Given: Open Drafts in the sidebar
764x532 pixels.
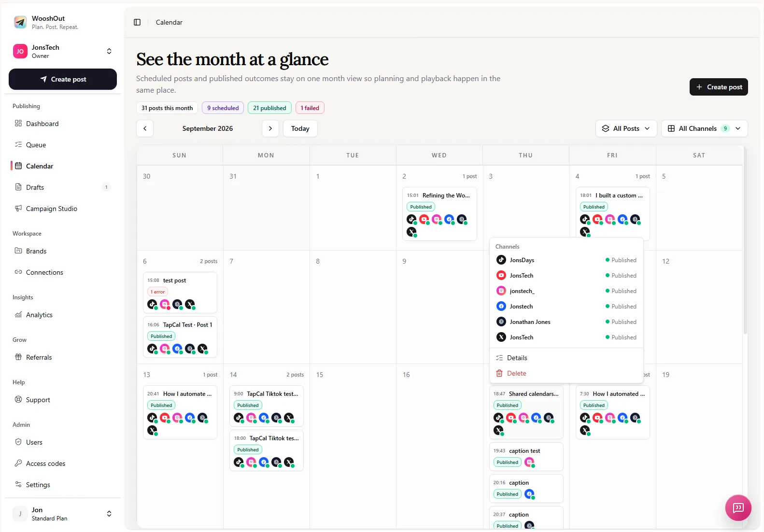Looking at the screenshot, I should 63,187.
